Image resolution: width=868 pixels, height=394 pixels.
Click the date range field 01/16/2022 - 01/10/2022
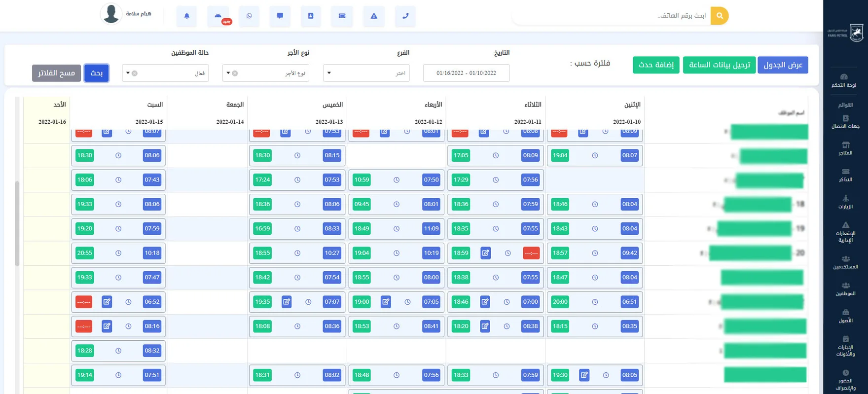[x=466, y=73]
